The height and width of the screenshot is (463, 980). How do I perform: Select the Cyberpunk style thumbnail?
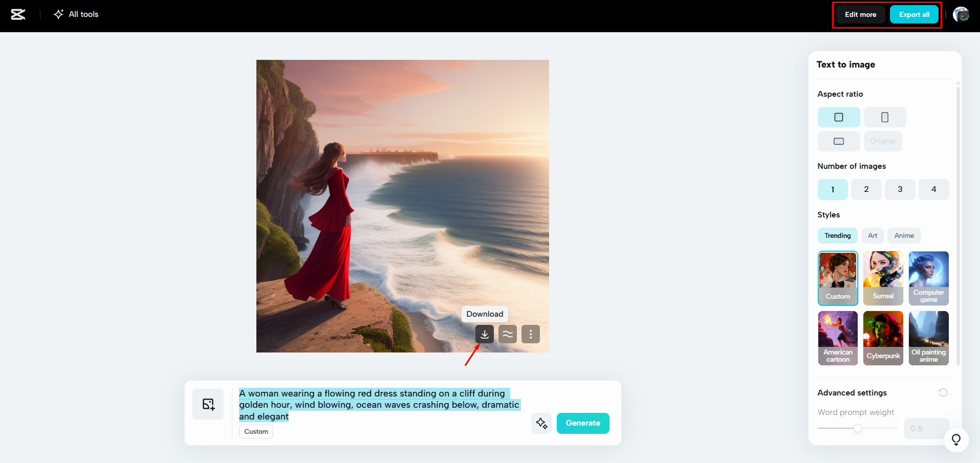tap(883, 338)
